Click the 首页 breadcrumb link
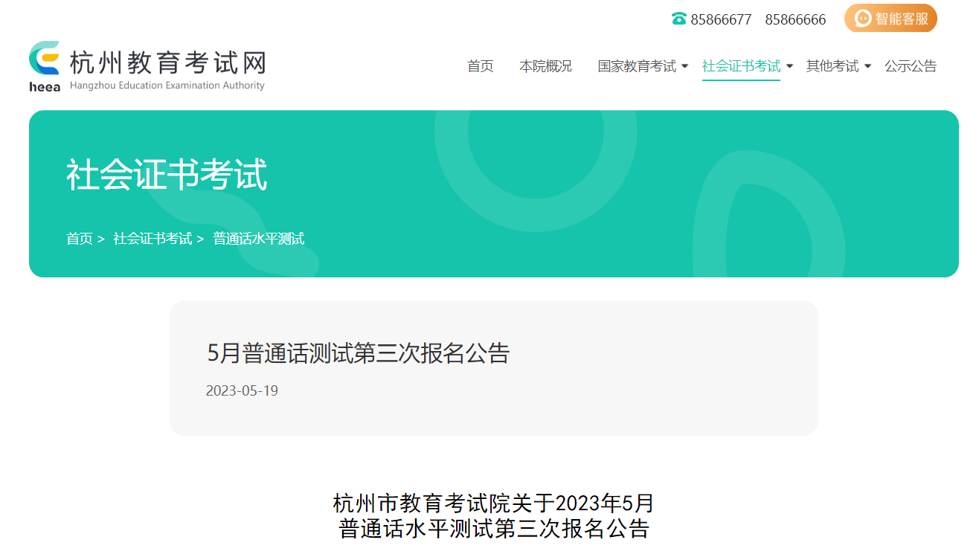This screenshot has height=560, width=979. coord(80,239)
